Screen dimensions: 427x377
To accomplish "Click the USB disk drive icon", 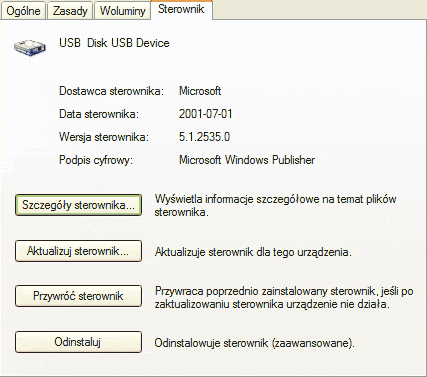I will (x=30, y=47).
